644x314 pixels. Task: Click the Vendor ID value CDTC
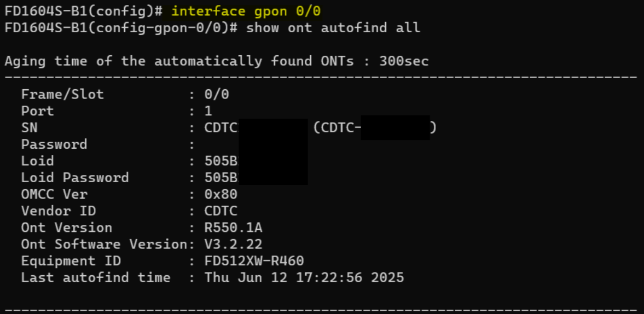click(x=221, y=211)
